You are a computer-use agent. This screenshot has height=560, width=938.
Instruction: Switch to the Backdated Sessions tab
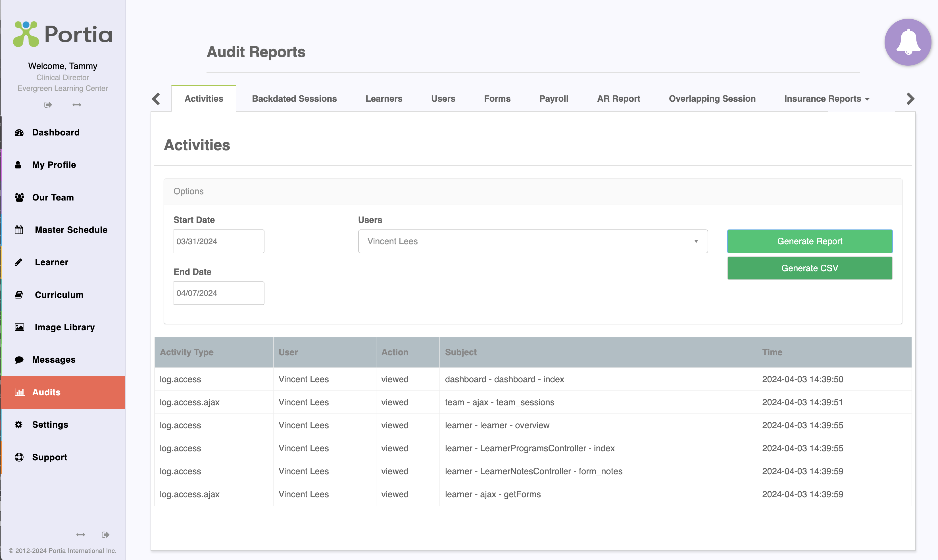pos(294,99)
